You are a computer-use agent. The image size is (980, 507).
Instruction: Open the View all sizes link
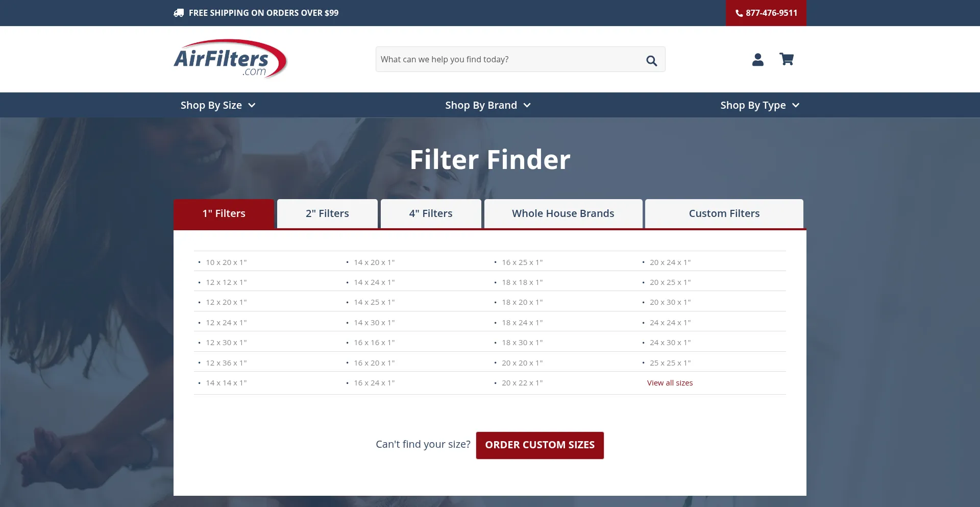pos(670,383)
